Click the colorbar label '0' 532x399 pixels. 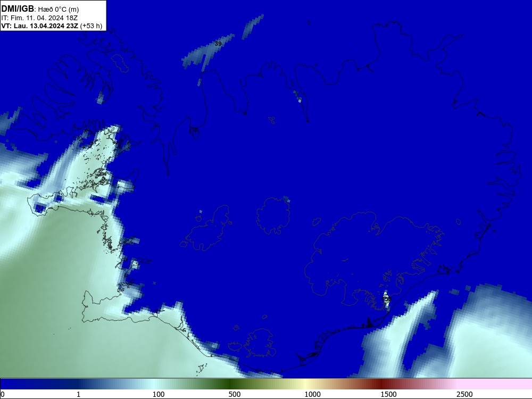coord(3,394)
